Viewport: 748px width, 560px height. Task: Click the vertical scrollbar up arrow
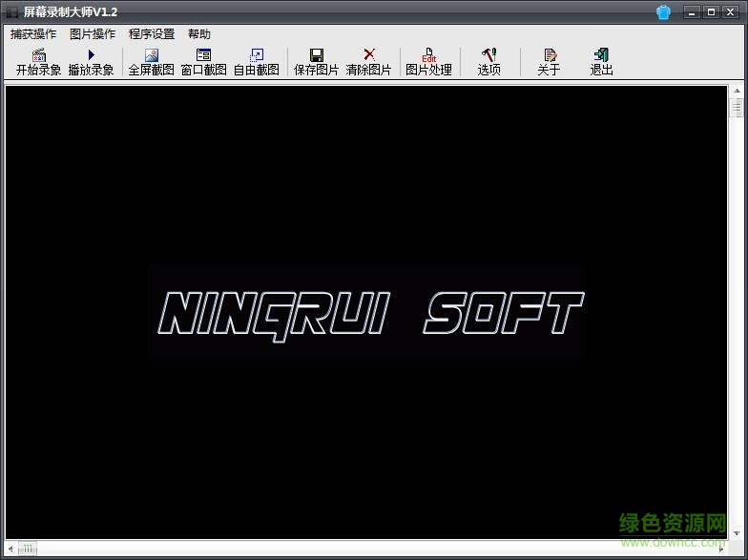pos(737,91)
